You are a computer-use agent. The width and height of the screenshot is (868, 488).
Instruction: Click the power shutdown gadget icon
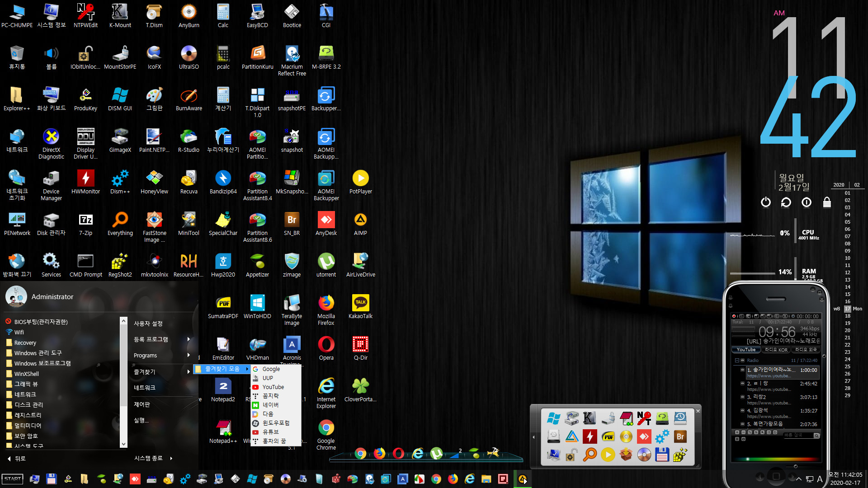(x=765, y=202)
